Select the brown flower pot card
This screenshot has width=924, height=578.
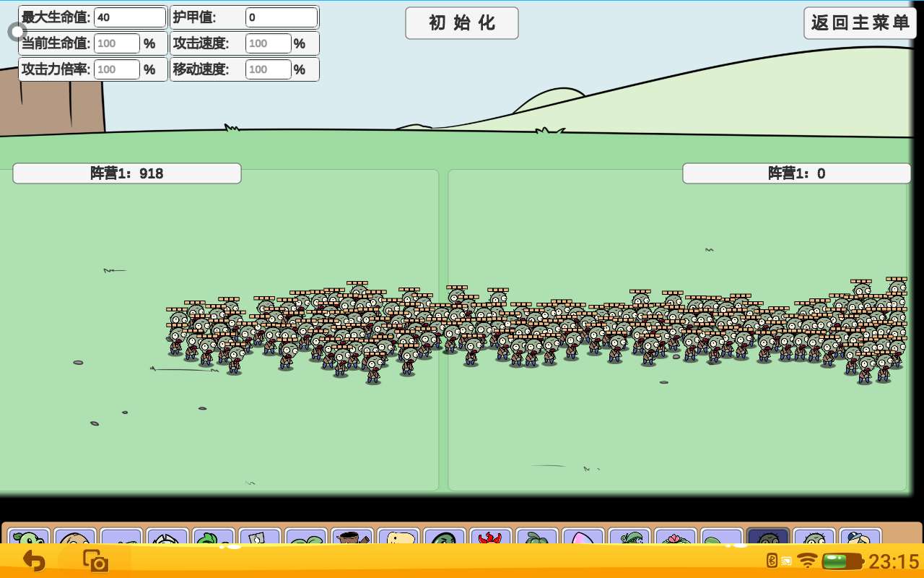pyautogui.click(x=352, y=538)
